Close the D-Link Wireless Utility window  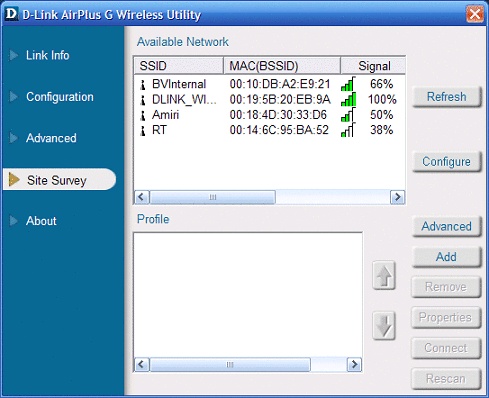(475, 14)
